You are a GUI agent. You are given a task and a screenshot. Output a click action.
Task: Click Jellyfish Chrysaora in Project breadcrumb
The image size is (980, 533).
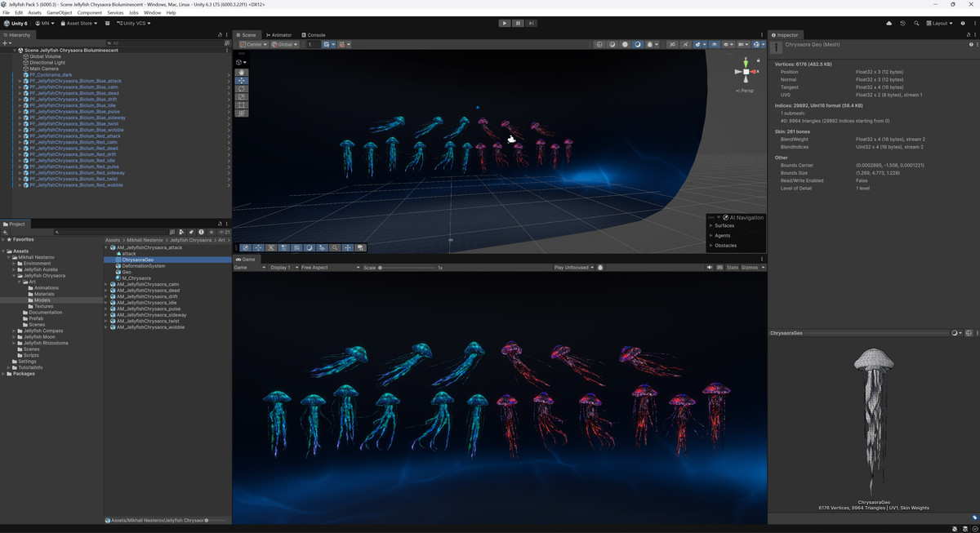pos(191,240)
